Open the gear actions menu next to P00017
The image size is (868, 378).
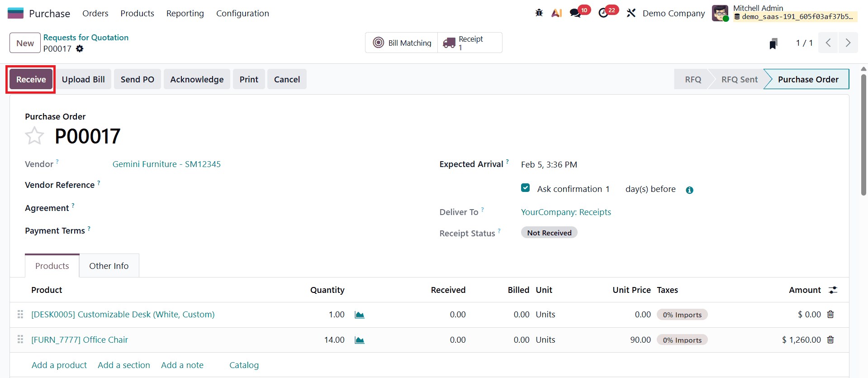(80, 48)
